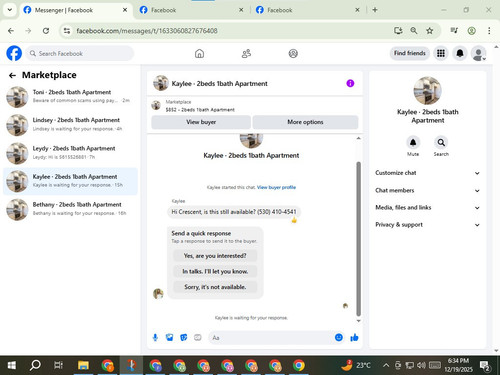
Task: Send a thumbs-up like
Action: (x=354, y=338)
